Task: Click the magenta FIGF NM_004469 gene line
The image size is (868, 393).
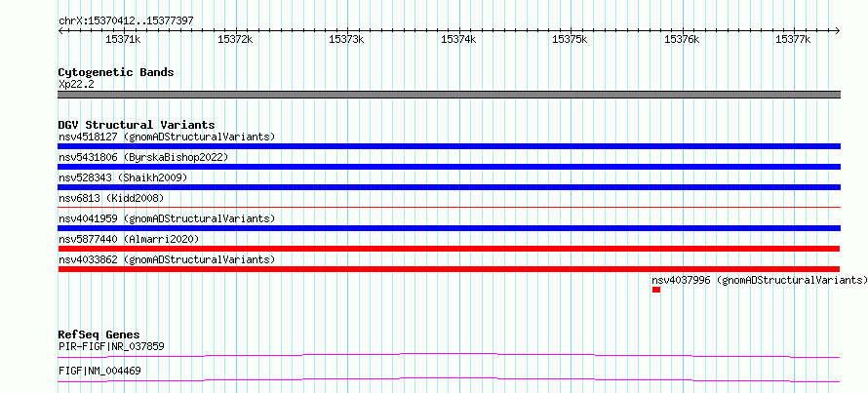Action: tap(449, 379)
